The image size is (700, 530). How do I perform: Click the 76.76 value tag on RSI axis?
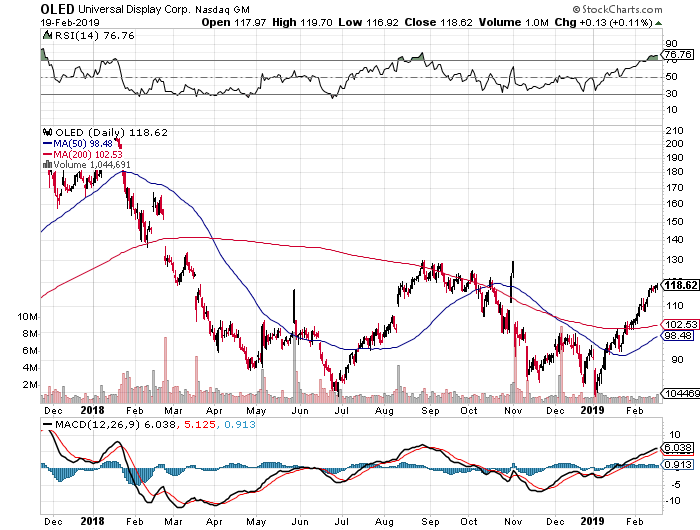678,54
